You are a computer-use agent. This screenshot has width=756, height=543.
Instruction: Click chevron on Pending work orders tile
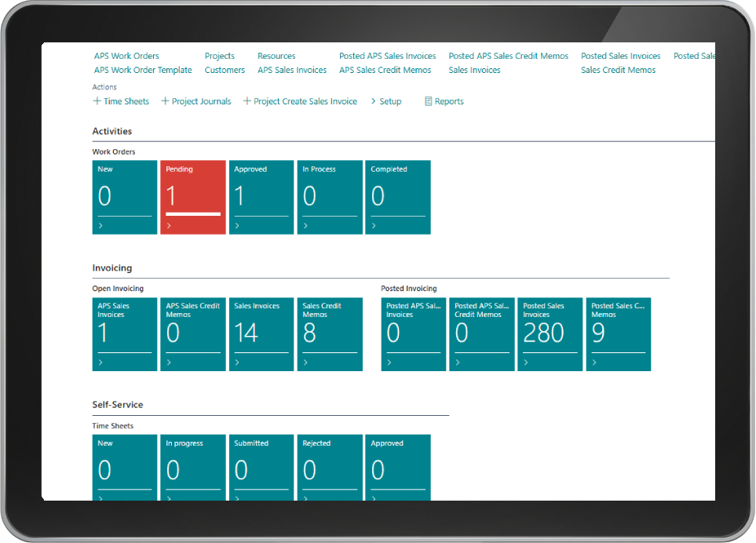[x=169, y=225]
